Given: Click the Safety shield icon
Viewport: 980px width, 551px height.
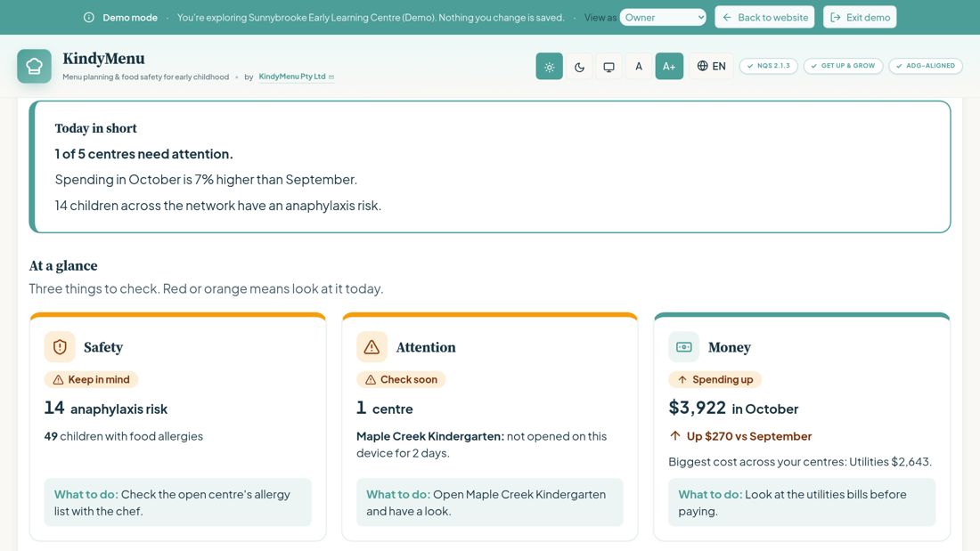Looking at the screenshot, I should [60, 347].
